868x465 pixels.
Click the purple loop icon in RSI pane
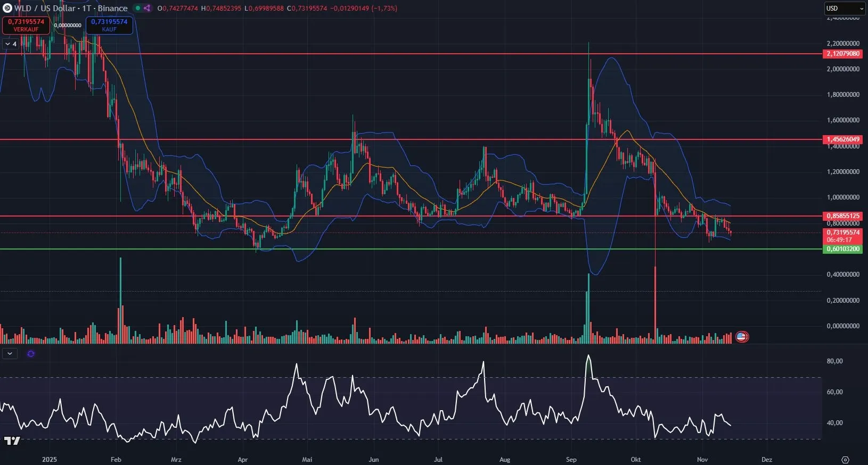tap(31, 353)
